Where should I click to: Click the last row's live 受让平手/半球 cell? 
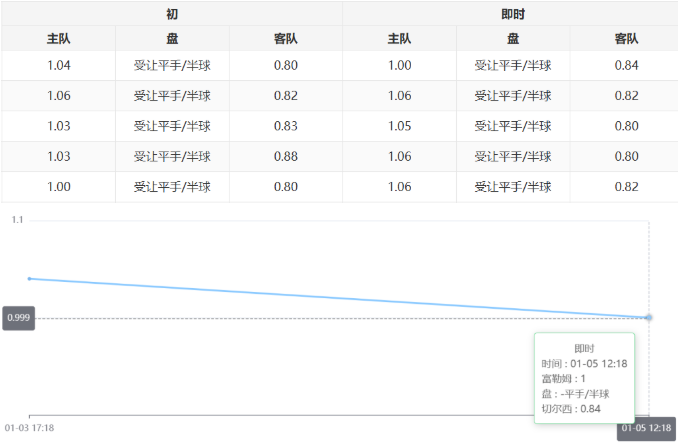[x=513, y=187]
